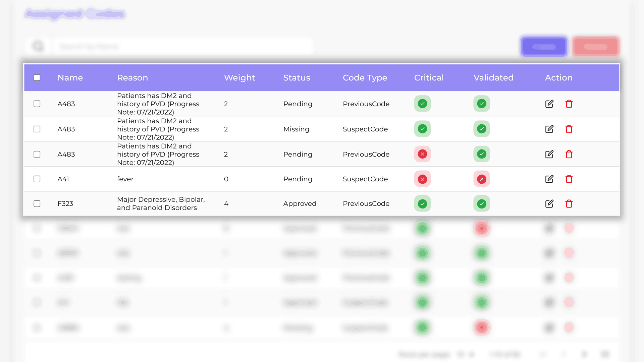Sort by the Weight column header
This screenshot has width=644, height=362.
pyautogui.click(x=239, y=78)
